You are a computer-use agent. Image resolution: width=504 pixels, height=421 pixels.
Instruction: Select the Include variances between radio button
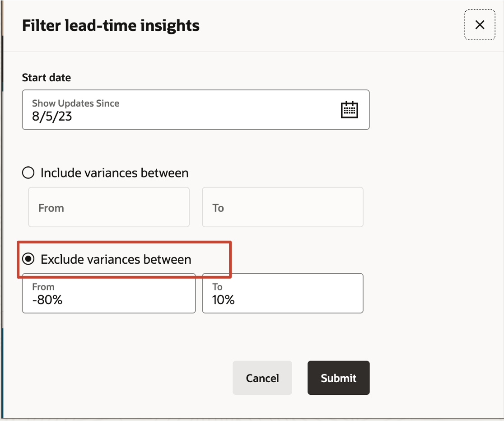point(28,173)
